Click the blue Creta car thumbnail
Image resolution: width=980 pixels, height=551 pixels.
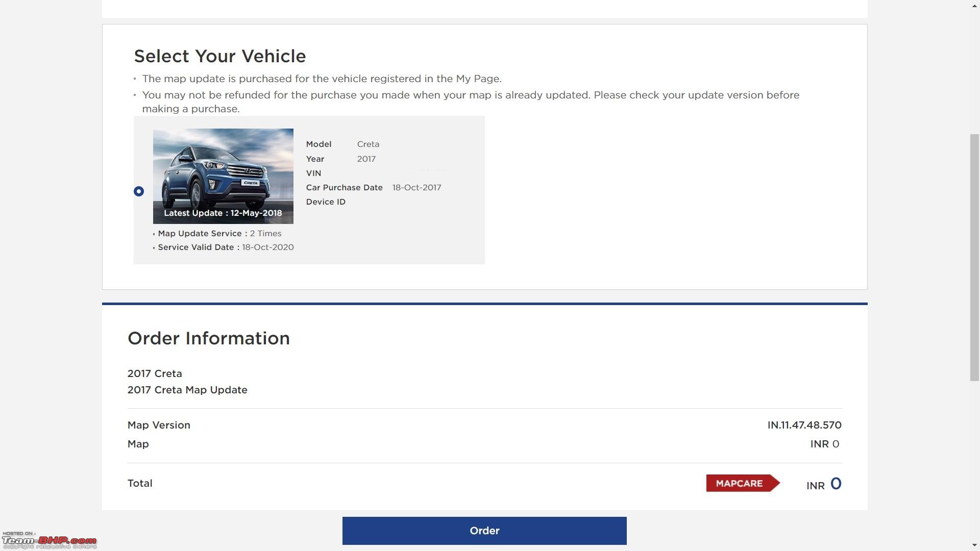tap(223, 176)
